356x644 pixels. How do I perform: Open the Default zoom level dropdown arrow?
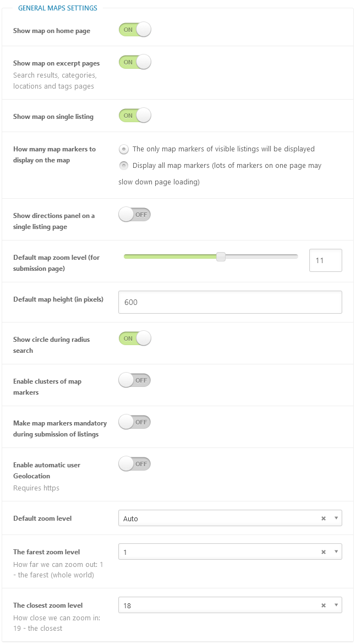click(x=336, y=519)
